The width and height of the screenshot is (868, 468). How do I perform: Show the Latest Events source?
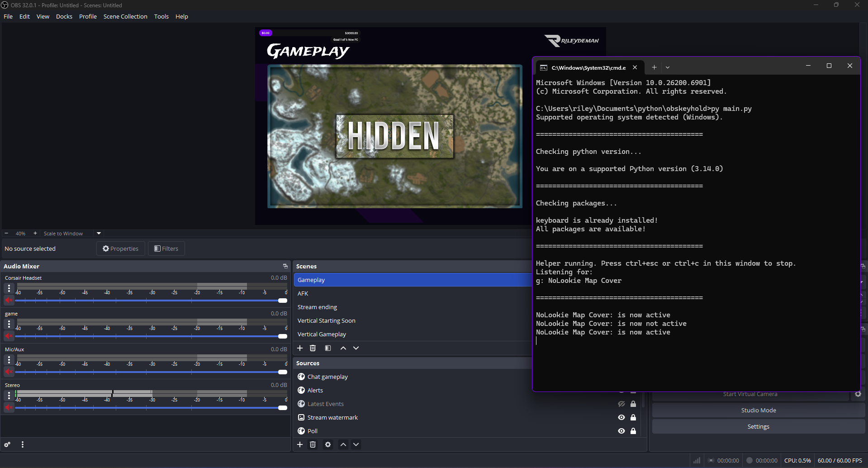click(621, 404)
